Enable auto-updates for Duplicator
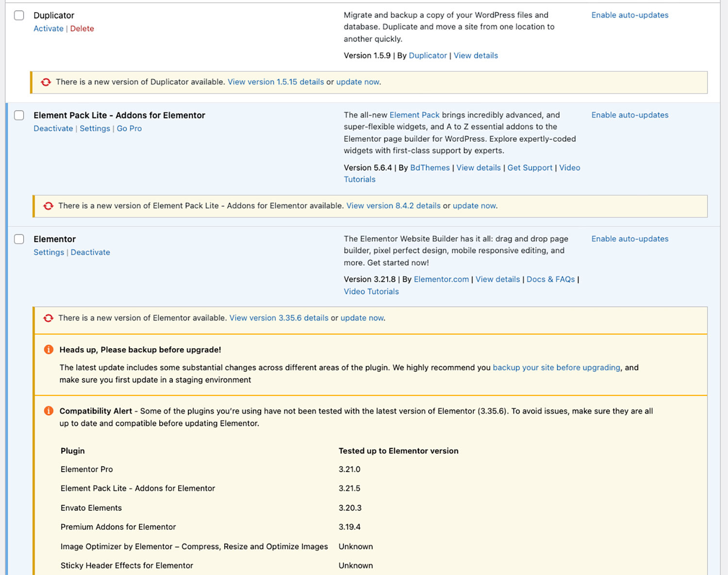The width and height of the screenshot is (728, 575). (x=629, y=15)
